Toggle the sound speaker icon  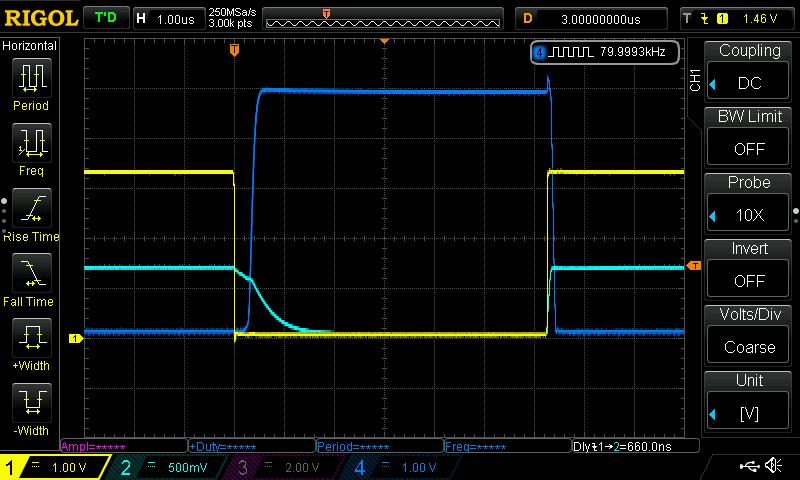[x=773, y=466]
